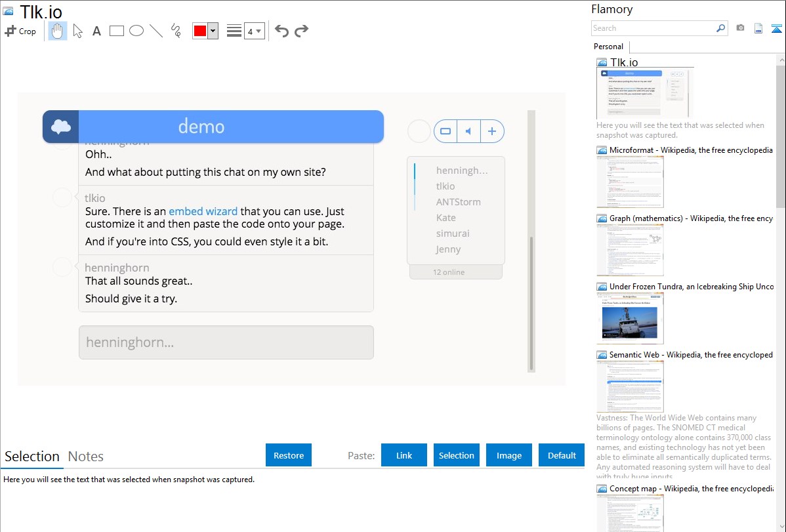Click the document icon next to camera
The image size is (786, 532).
pyautogui.click(x=758, y=28)
